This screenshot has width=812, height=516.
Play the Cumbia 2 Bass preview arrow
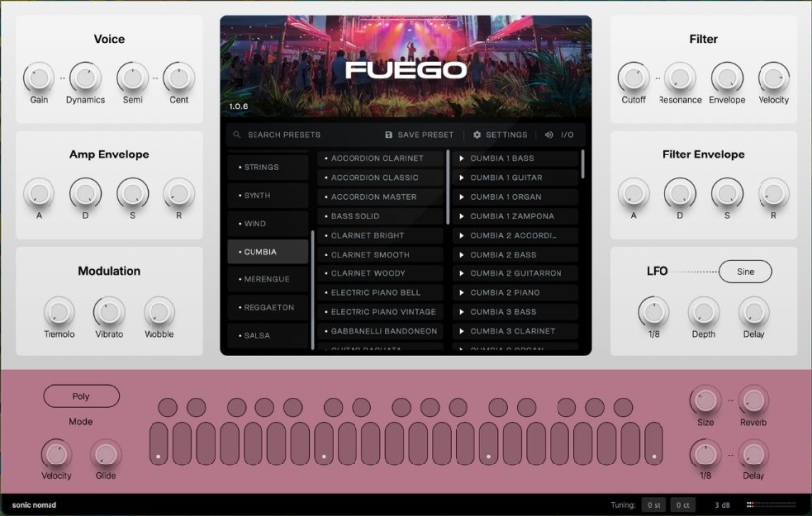[x=461, y=255]
